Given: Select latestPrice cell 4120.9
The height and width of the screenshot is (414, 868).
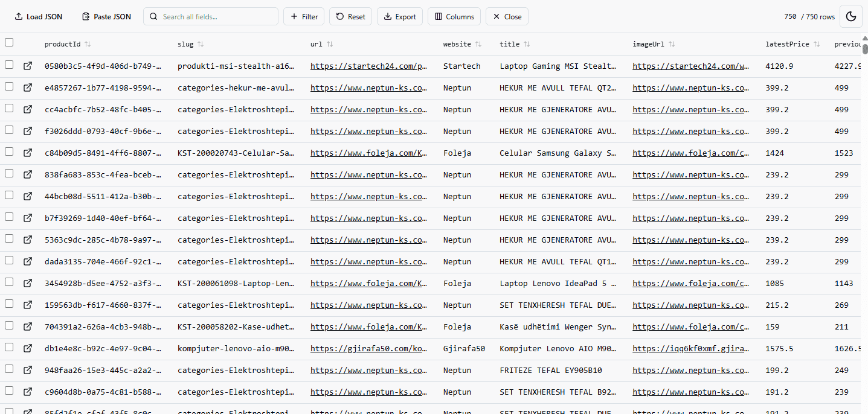Looking at the screenshot, I should point(779,66).
